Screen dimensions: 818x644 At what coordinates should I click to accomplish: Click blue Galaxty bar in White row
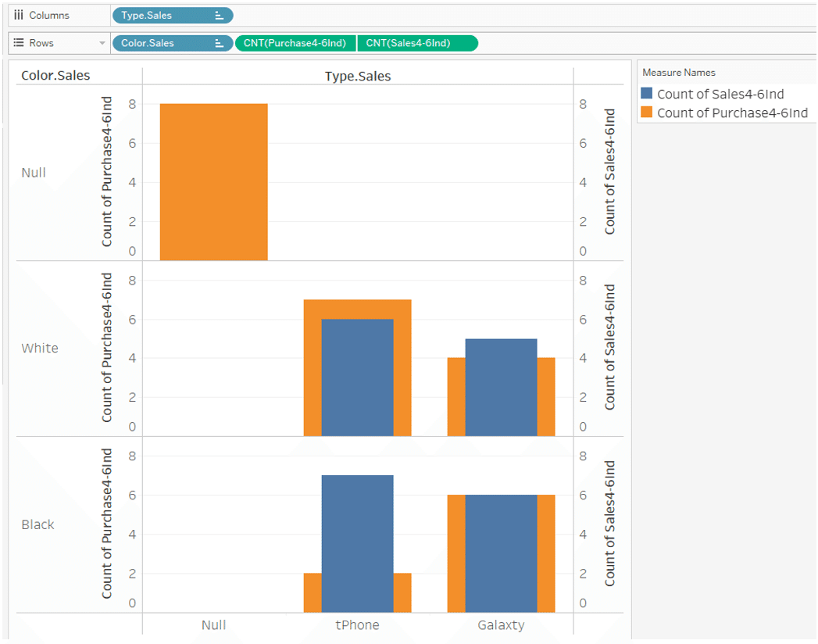pyautogui.click(x=502, y=387)
